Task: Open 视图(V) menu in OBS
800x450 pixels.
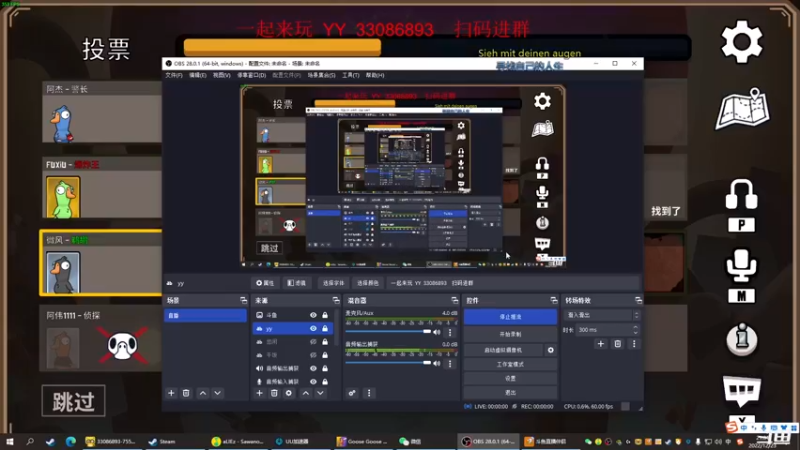Action: click(222, 76)
